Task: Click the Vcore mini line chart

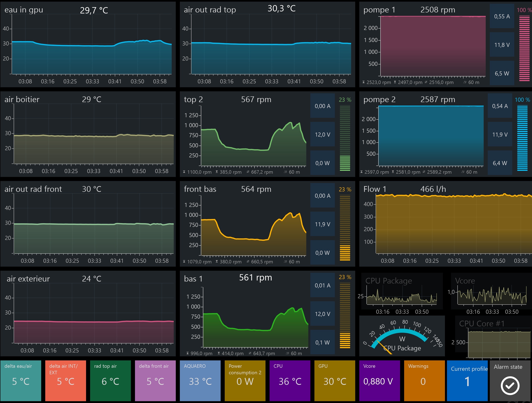Action: (x=492, y=295)
